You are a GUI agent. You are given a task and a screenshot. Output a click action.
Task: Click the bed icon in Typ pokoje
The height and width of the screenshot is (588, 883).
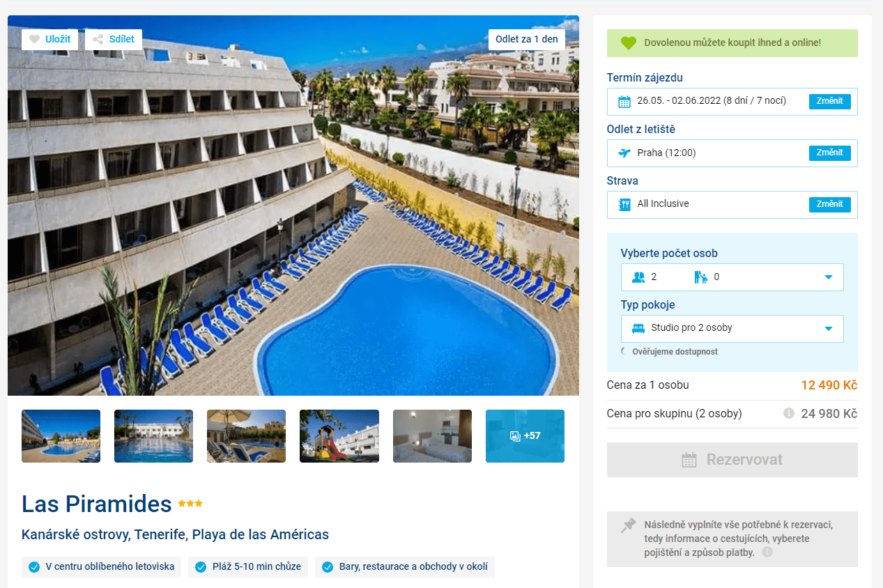[638, 328]
